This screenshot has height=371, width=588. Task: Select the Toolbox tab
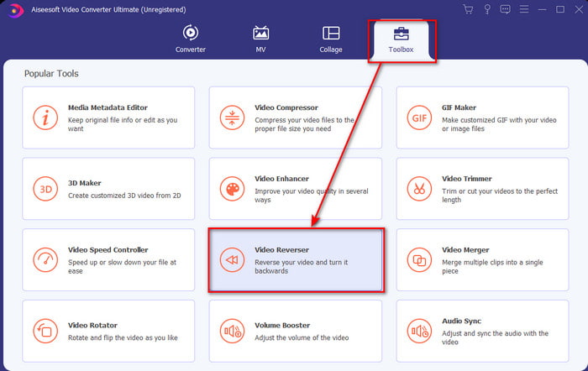click(x=401, y=39)
